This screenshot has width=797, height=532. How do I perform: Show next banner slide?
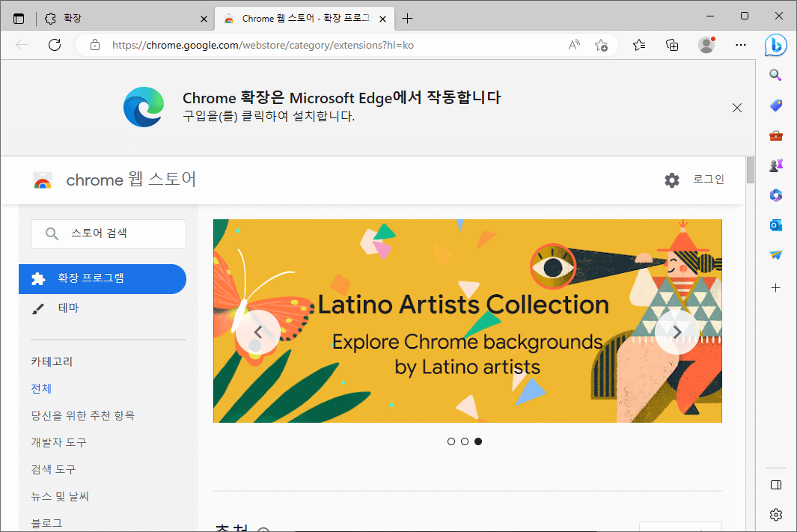[677, 332]
